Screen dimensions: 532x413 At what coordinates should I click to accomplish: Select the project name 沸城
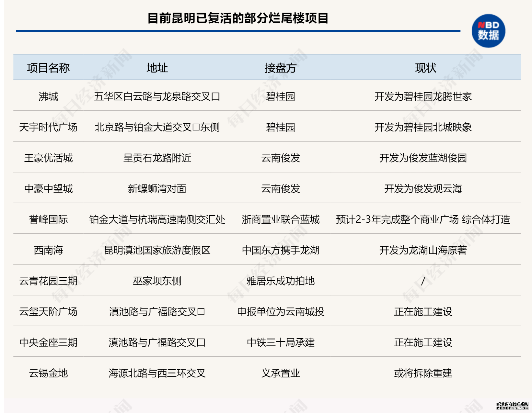48,96
